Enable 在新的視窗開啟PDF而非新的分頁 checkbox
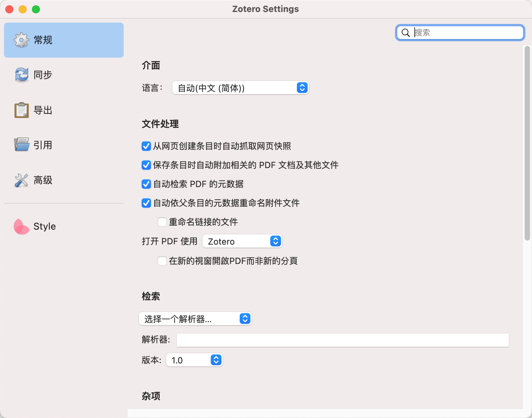Viewport: 532px width, 418px height. [162, 261]
